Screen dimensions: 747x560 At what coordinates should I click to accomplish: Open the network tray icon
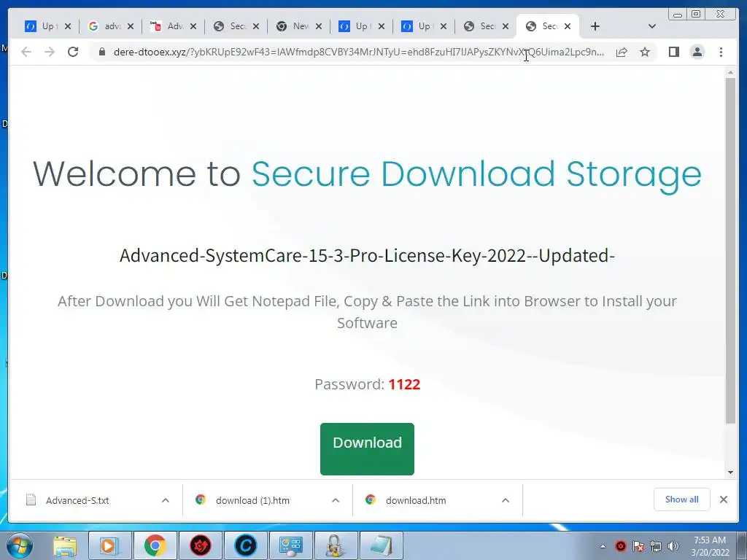(656, 546)
